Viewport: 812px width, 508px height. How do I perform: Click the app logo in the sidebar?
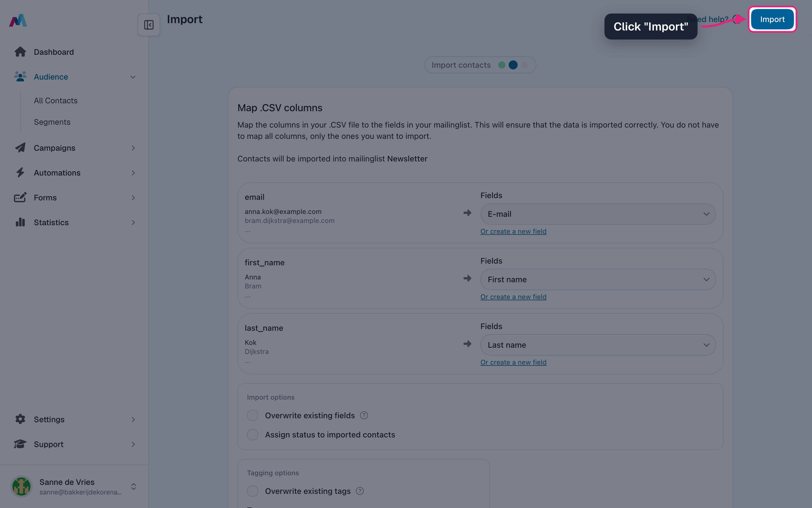[x=18, y=20]
